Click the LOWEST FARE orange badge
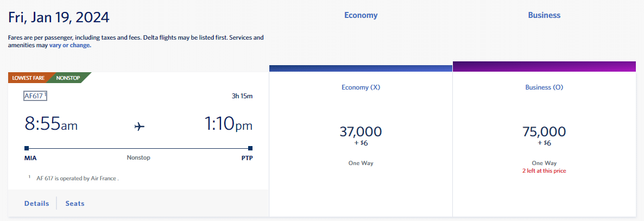The width and height of the screenshot is (644, 221). click(x=27, y=78)
